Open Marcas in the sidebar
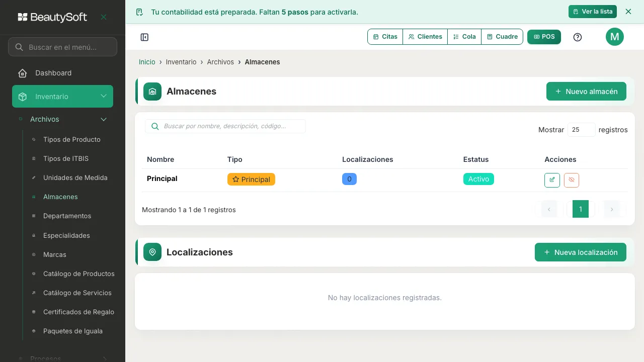The height and width of the screenshot is (362, 644). pyautogui.click(x=55, y=254)
